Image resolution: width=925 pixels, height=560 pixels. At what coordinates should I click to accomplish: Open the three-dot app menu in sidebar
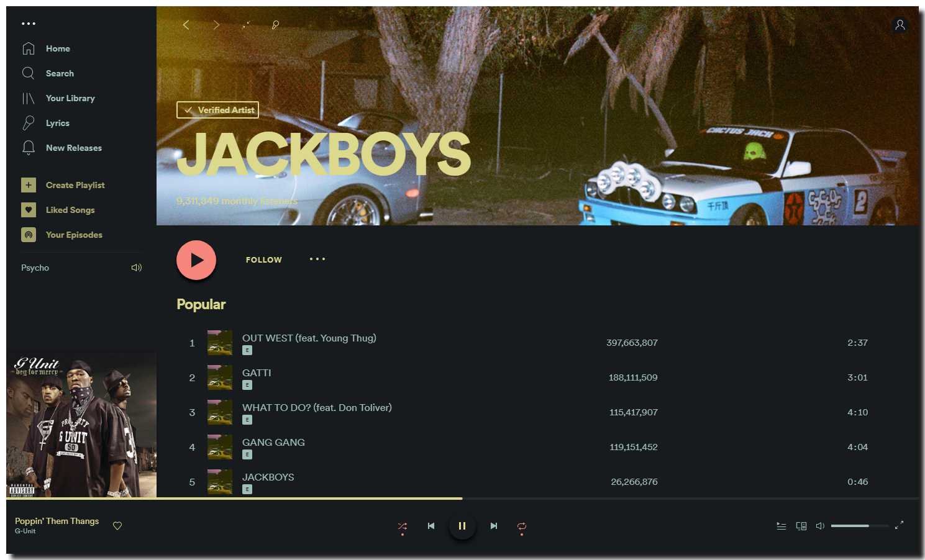tap(29, 24)
